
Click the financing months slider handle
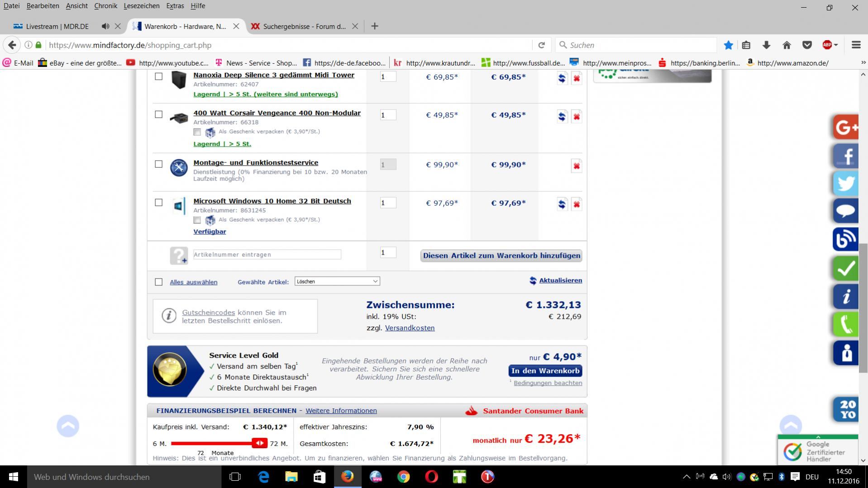click(260, 443)
